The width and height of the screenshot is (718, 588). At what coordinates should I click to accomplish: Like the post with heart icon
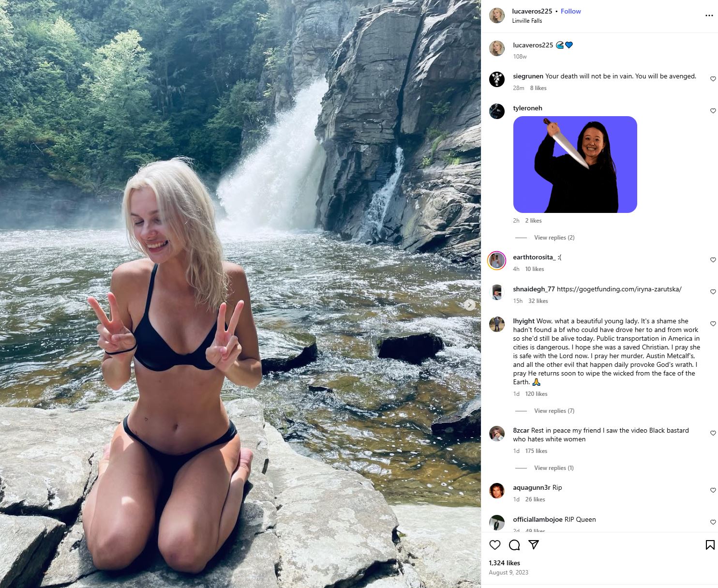click(x=494, y=545)
